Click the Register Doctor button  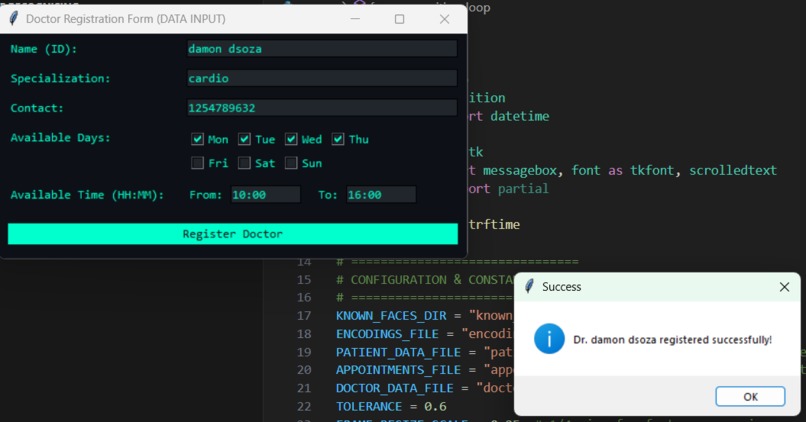[x=233, y=234]
